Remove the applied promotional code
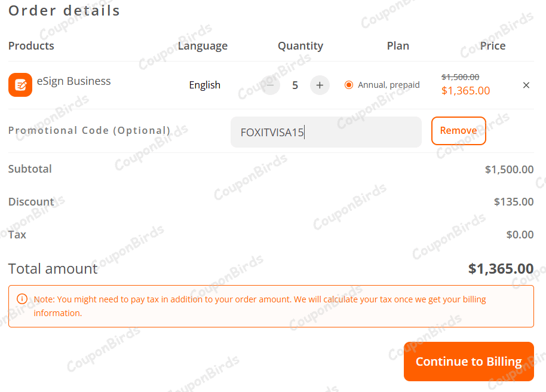Viewport: 546px width, 392px height. coord(458,131)
